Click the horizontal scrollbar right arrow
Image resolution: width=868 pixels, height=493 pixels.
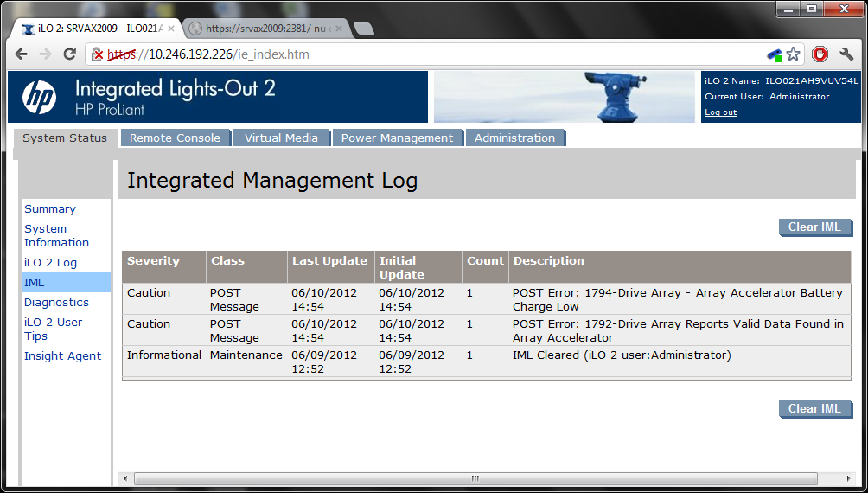(x=849, y=478)
